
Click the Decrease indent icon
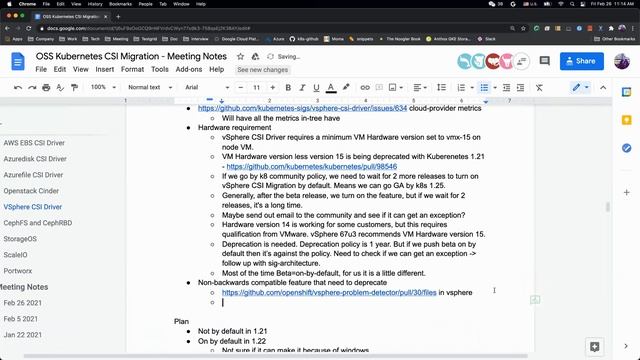[x=506, y=87]
